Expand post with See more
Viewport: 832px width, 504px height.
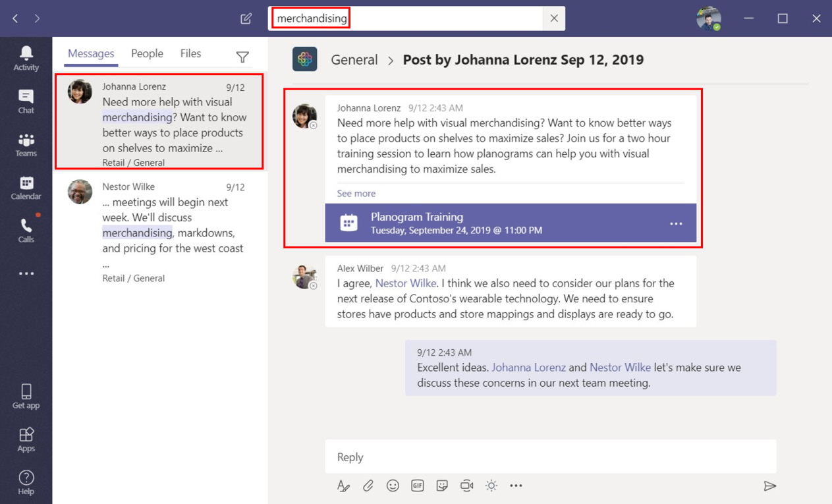(x=356, y=194)
